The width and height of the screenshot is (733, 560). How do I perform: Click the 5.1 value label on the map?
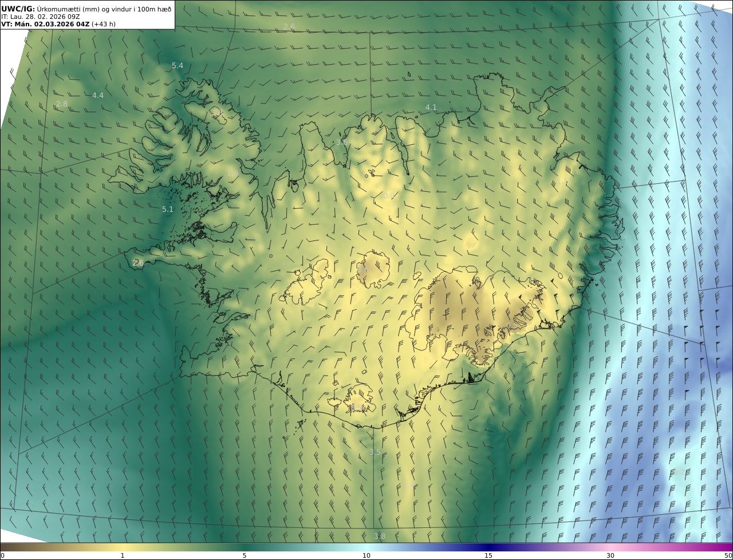[x=168, y=210]
